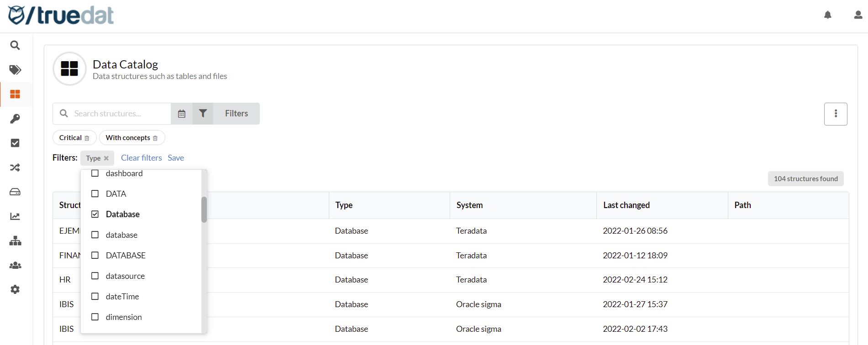
Task: Click the Search structures input field
Action: pyautogui.click(x=119, y=114)
